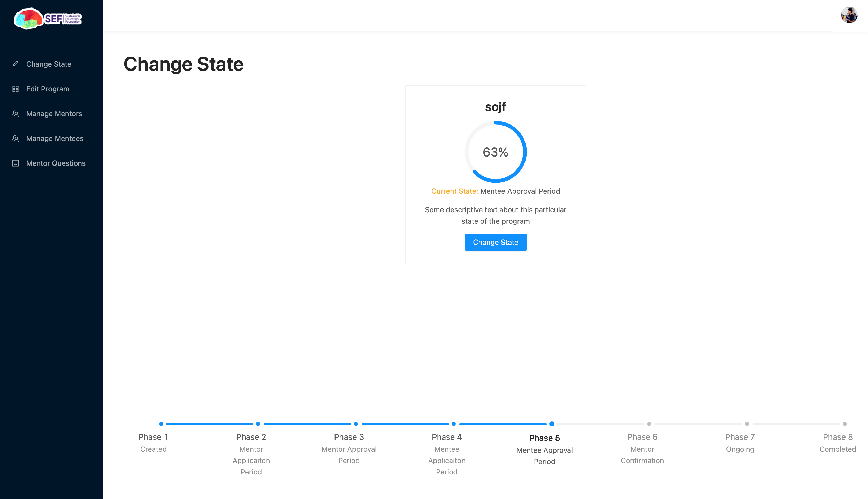Open the user avatar profile picture
The height and width of the screenshot is (499, 868).
849,15
